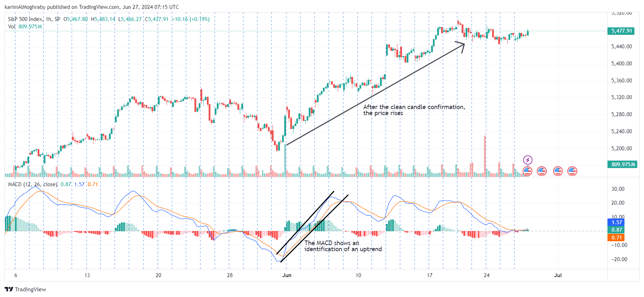
Task: Click the high value H5,483.14
Action: (x=103, y=19)
